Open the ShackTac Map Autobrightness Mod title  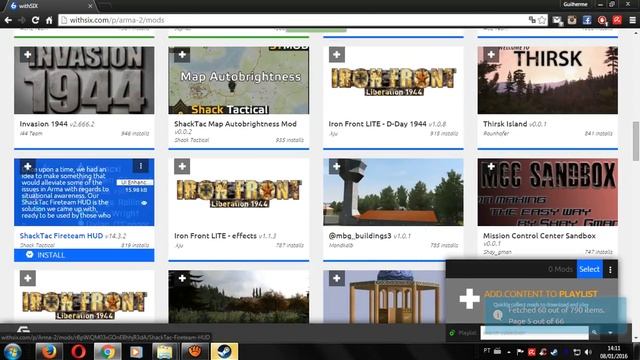pyautogui.click(x=236, y=124)
